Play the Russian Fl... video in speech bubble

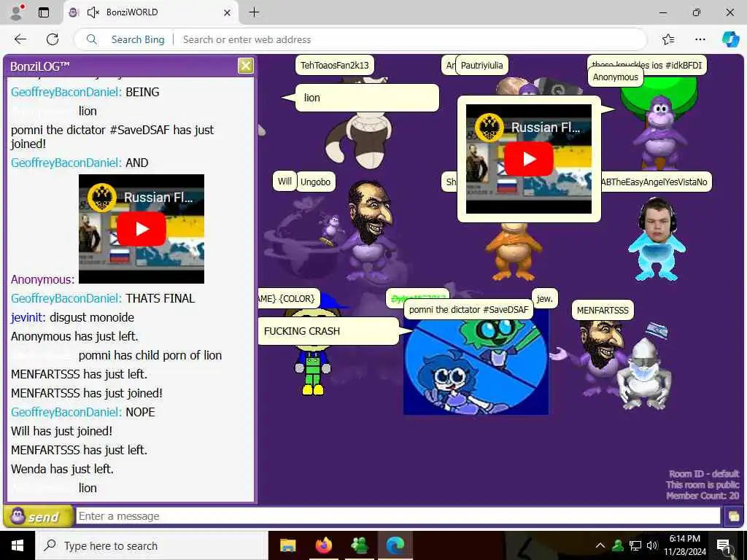coord(529,159)
